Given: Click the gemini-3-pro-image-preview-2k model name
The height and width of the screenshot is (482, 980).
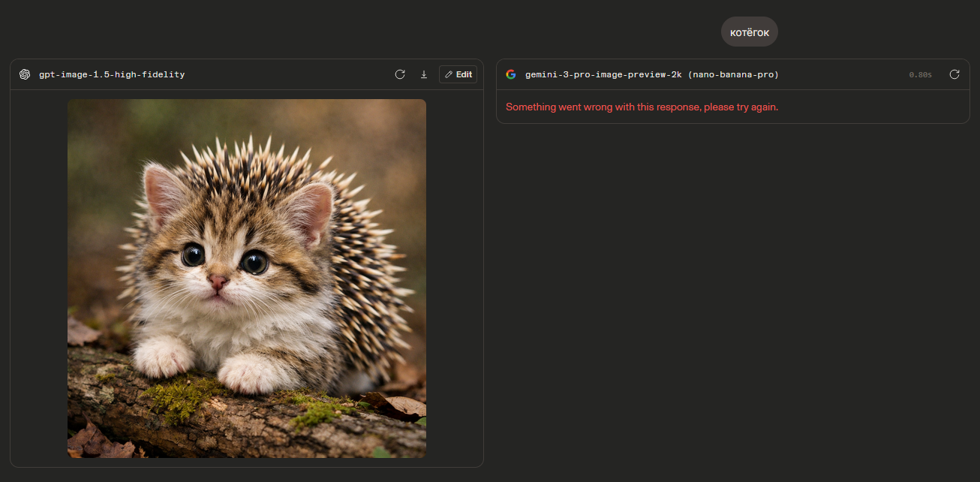Looking at the screenshot, I should (x=652, y=74).
